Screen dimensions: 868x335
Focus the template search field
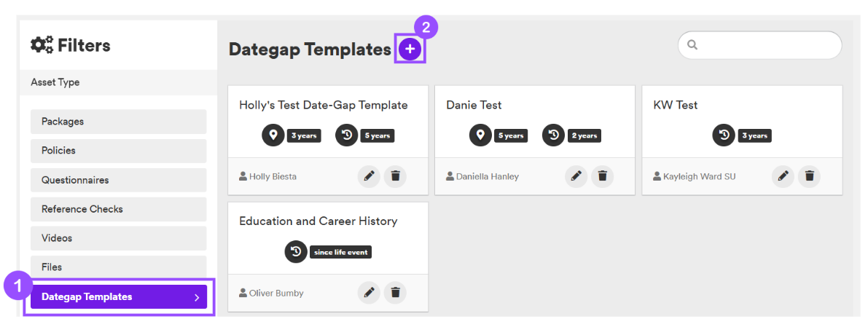(x=759, y=44)
